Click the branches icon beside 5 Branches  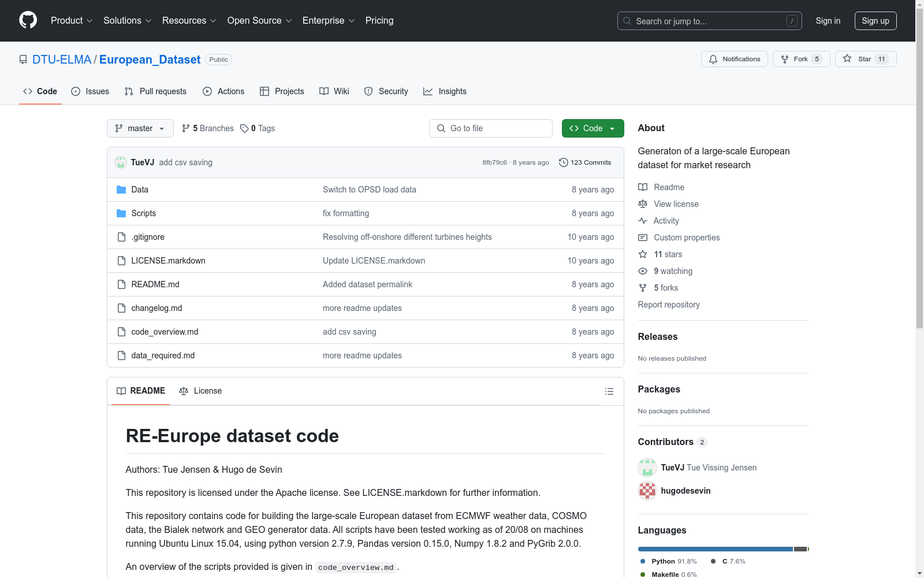(x=186, y=128)
